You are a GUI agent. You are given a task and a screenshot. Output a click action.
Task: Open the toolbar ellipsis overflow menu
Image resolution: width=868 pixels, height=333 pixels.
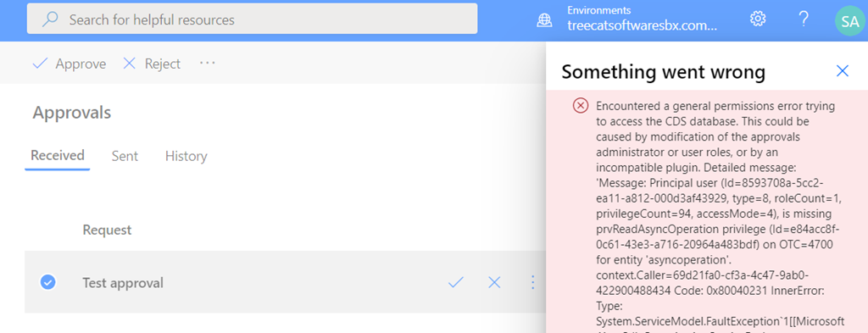208,64
